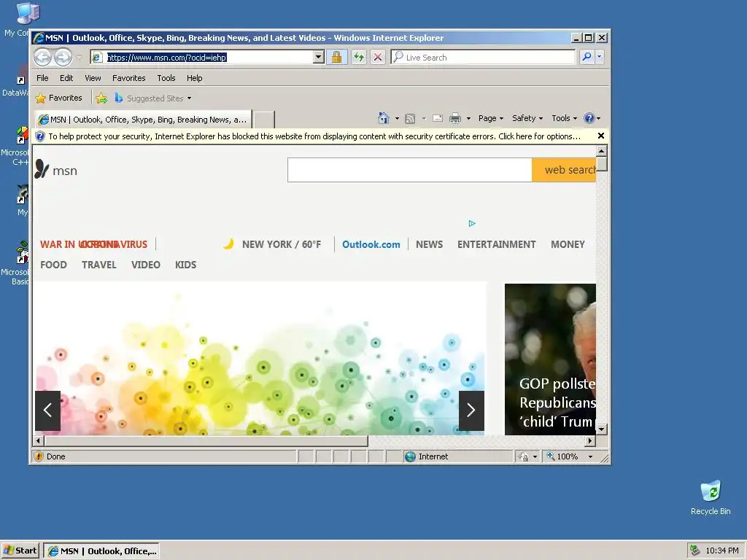
Task: Click the Home page icon
Action: [x=384, y=118]
